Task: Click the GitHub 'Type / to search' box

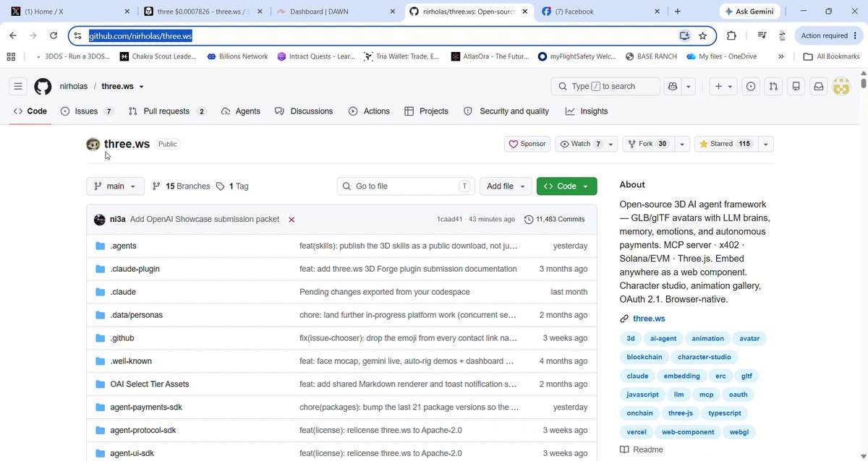Action: 605,86
